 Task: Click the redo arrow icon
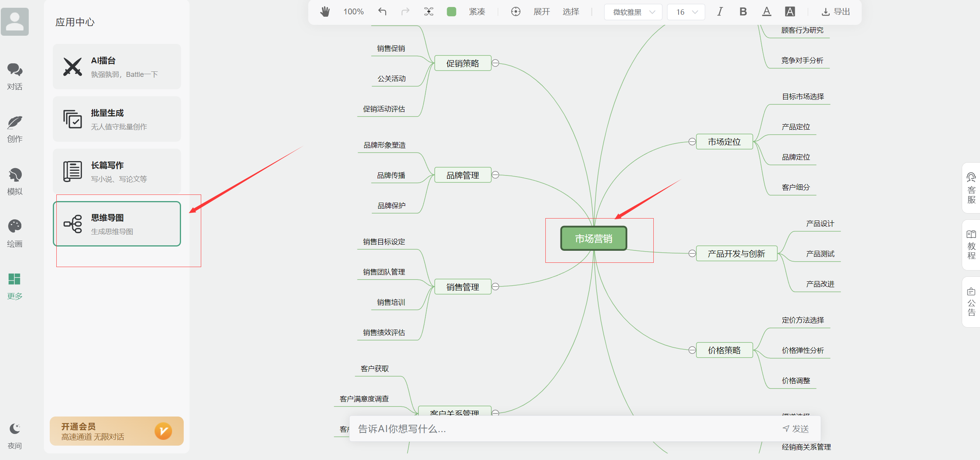[405, 12]
